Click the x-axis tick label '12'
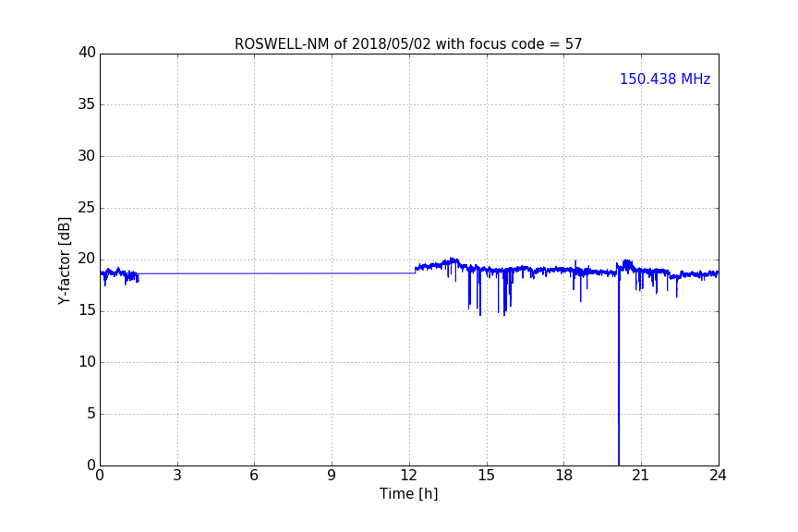798x532 pixels. tap(409, 476)
